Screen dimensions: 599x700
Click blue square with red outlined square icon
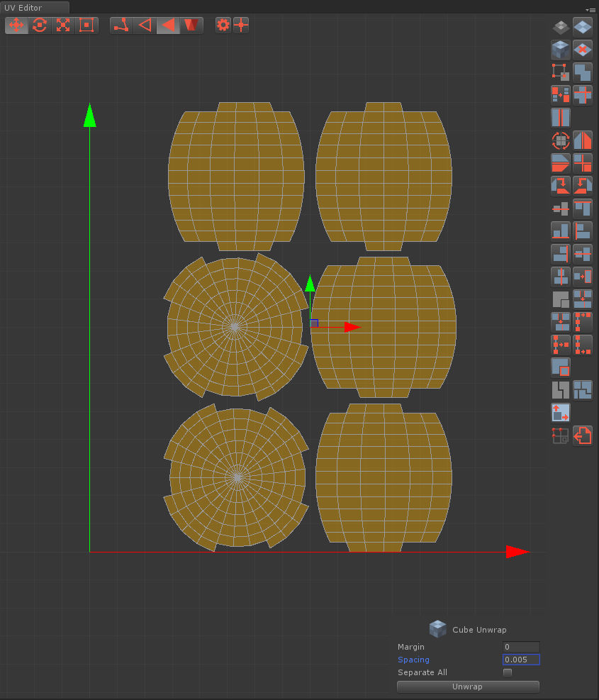(561, 367)
